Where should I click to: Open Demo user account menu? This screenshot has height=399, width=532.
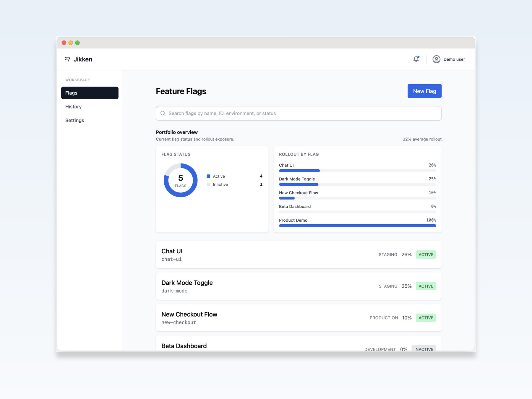(x=449, y=59)
